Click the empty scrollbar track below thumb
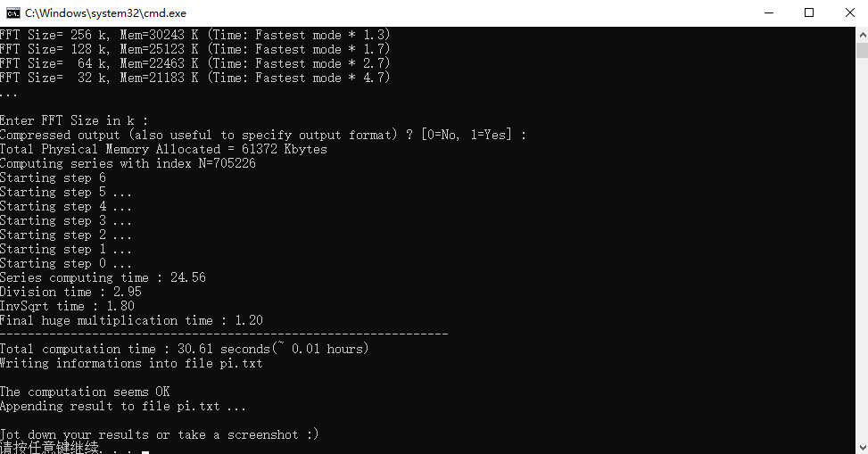The height and width of the screenshot is (454, 868). [862, 249]
